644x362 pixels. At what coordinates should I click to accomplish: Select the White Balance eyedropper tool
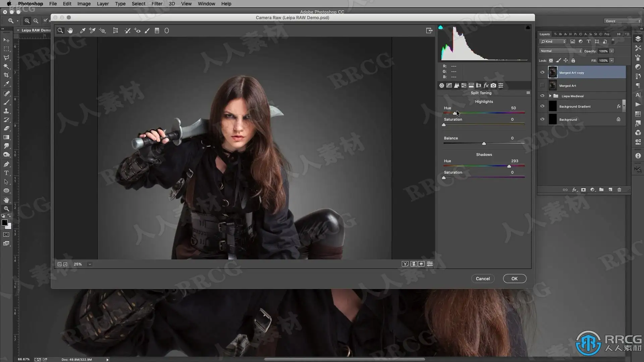[83, 31]
